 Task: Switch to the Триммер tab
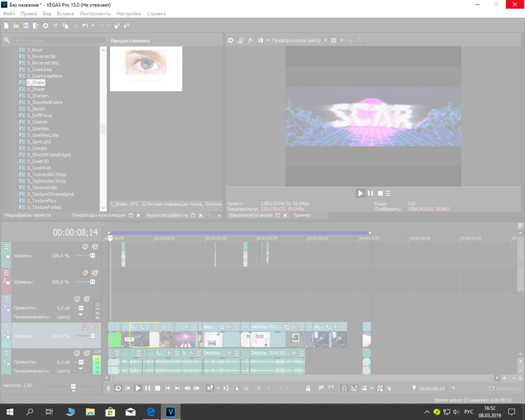coord(302,215)
